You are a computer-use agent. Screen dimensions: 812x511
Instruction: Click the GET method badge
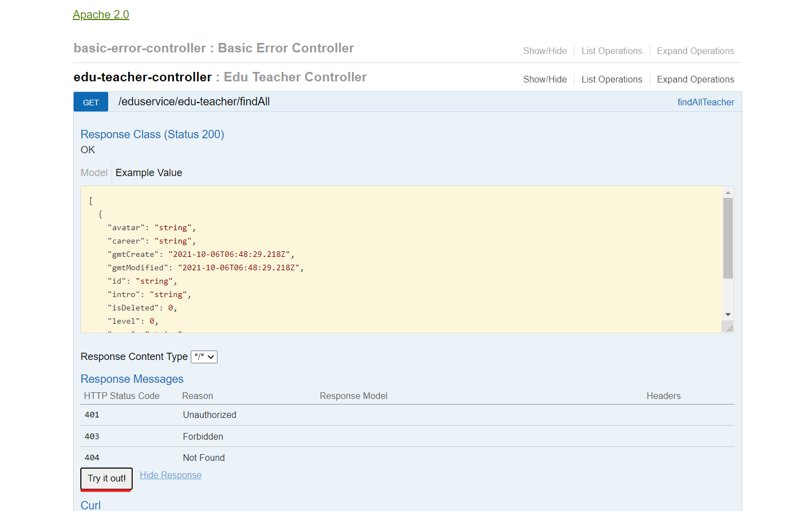pos(91,102)
